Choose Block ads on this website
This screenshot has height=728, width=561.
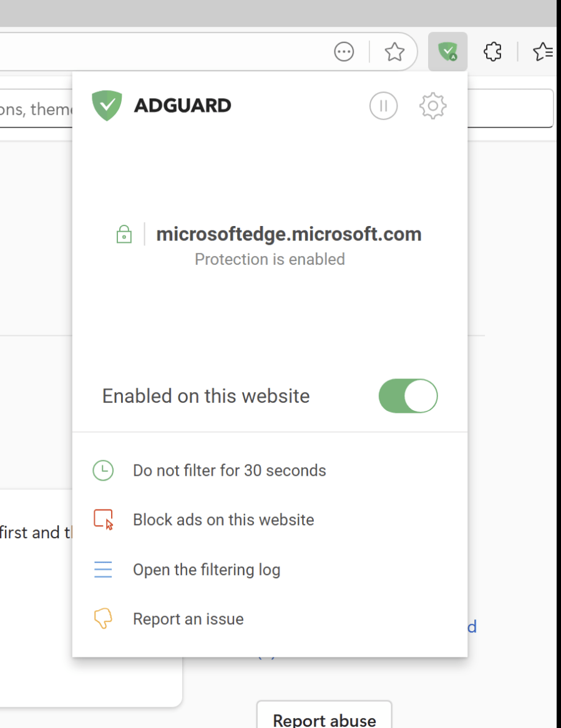(x=223, y=519)
